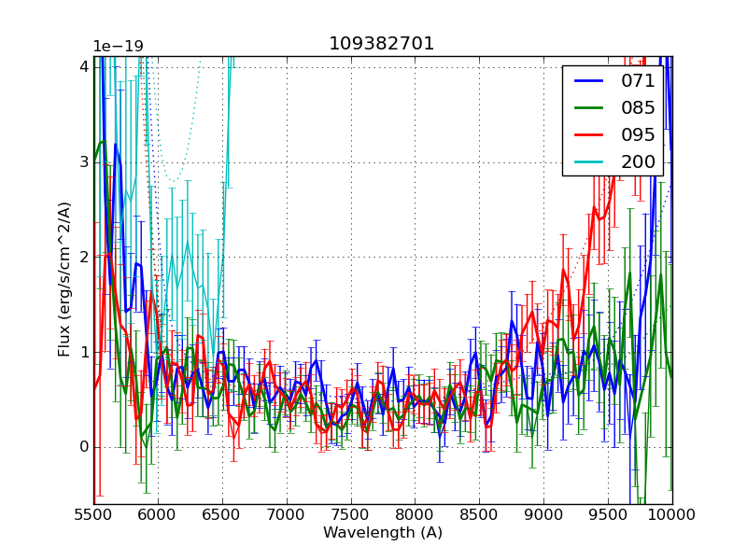The width and height of the screenshot is (747, 560).
Task: Click the 3 y-axis tick label
Action: (x=84, y=162)
